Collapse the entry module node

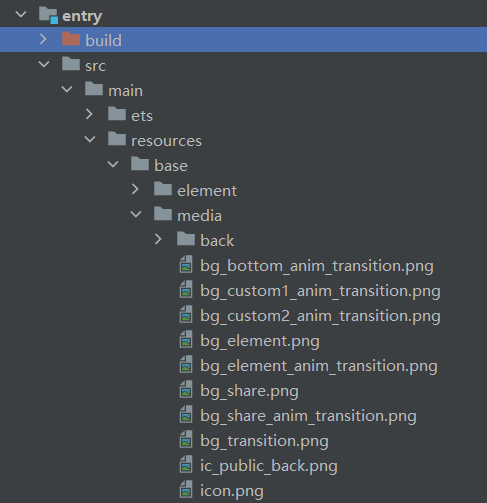pos(21,14)
